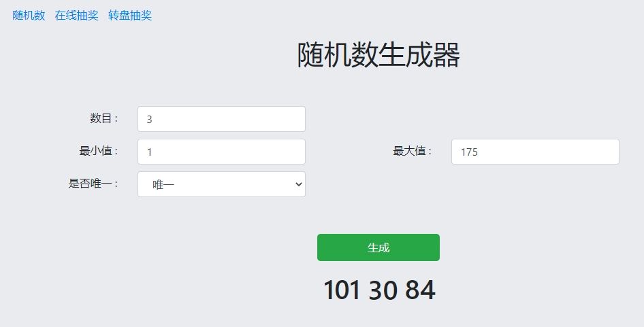The image size is (644, 327).
Task: Click the generated result number 30
Action: click(x=383, y=290)
